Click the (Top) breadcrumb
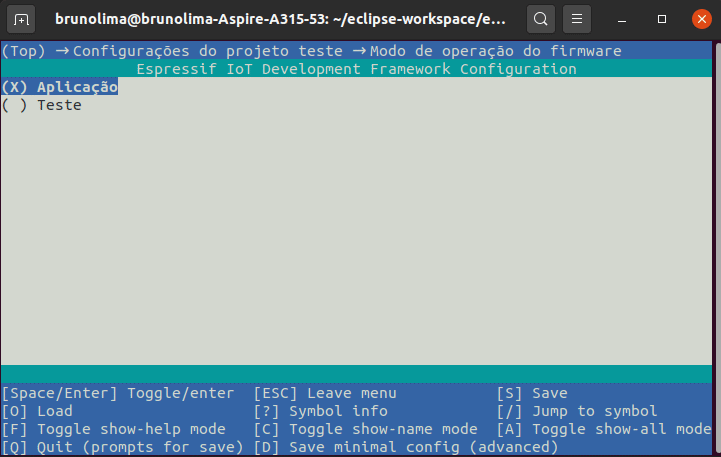The height and width of the screenshot is (457, 721). pos(23,51)
